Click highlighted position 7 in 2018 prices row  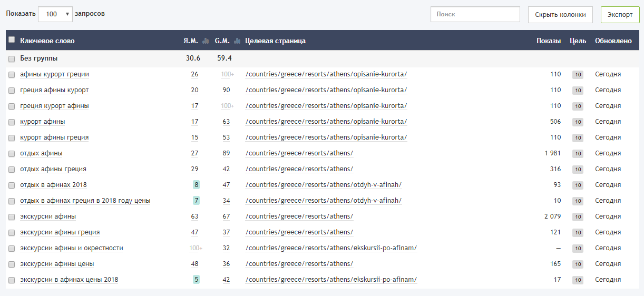tap(196, 201)
